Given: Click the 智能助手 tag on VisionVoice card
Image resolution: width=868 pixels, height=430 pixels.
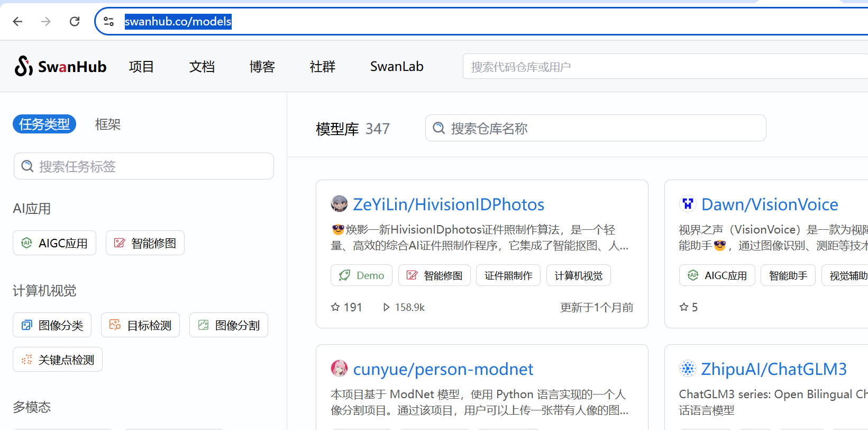Looking at the screenshot, I should pyautogui.click(x=788, y=275).
